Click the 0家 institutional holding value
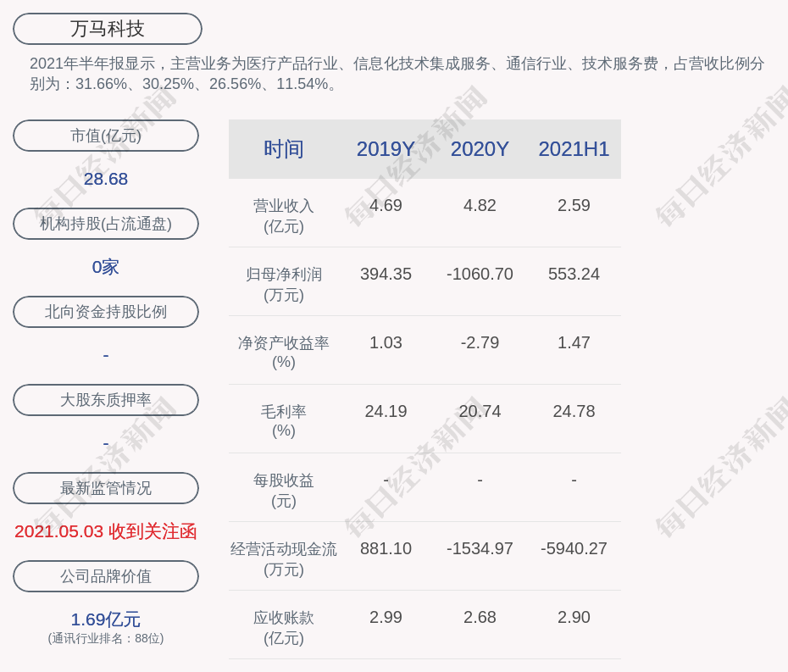 click(106, 267)
